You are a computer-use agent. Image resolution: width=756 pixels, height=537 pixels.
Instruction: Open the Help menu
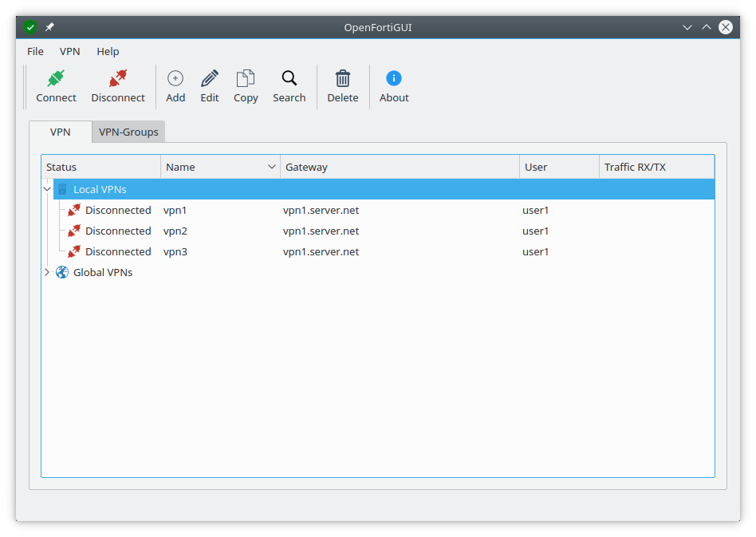pos(108,52)
